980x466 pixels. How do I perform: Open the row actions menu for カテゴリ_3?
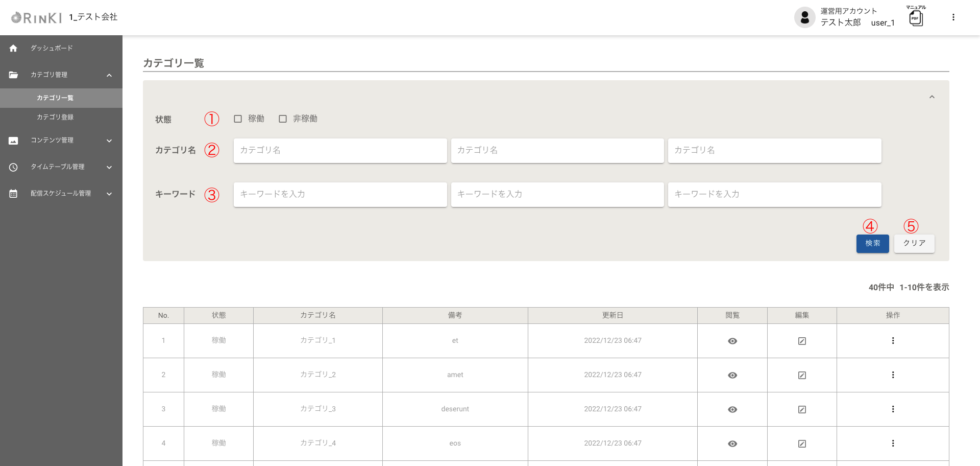pos(893,409)
